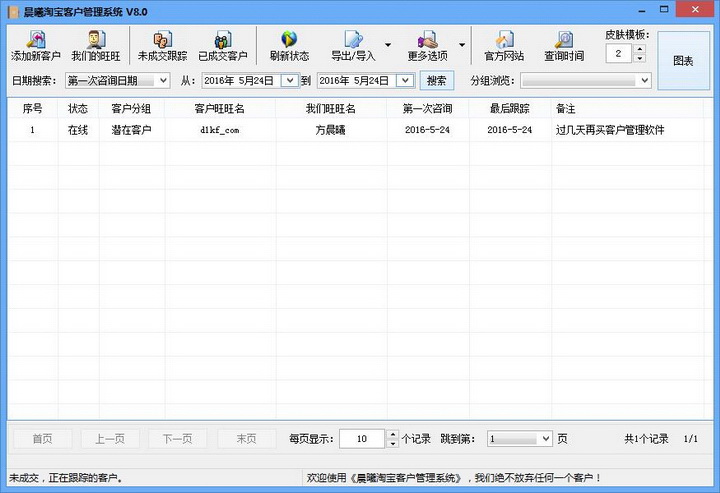Open the 日期搜索 type combo box

(x=118, y=81)
